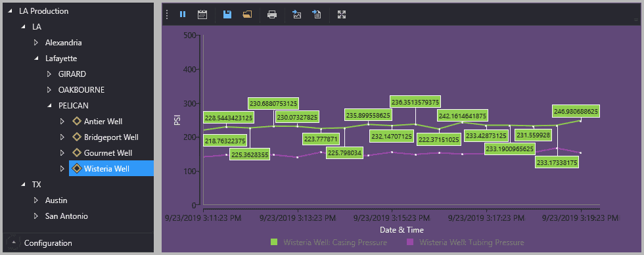Click the 236.3513579375 data label
The width and height of the screenshot is (644, 255).
[415, 102]
